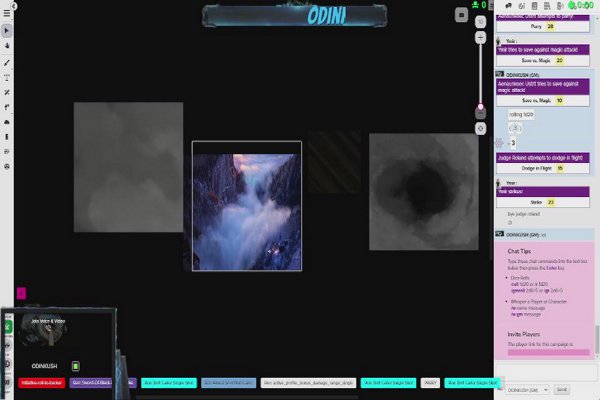The width and height of the screenshot is (600, 400).
Task: Choose the pencil Draw tool
Action: (7, 63)
